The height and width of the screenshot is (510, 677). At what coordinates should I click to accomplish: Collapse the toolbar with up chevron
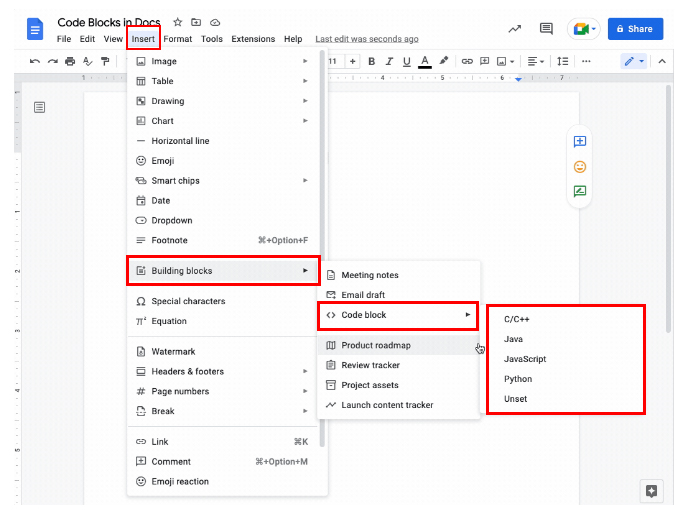[662, 61]
